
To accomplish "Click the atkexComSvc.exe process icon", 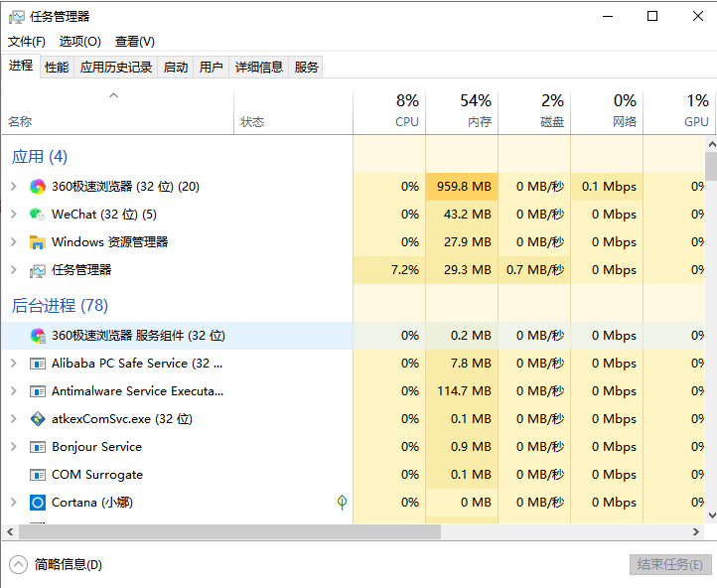I will 38,419.
